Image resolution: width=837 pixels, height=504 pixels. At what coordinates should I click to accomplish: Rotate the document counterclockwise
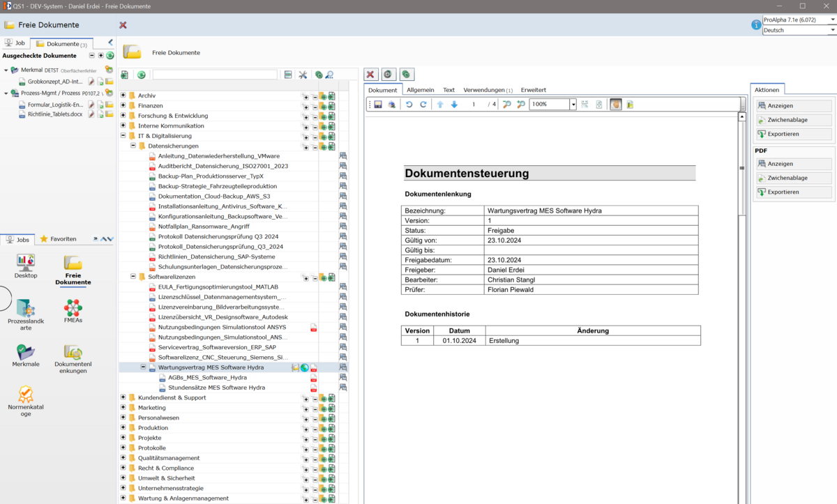[x=409, y=105]
